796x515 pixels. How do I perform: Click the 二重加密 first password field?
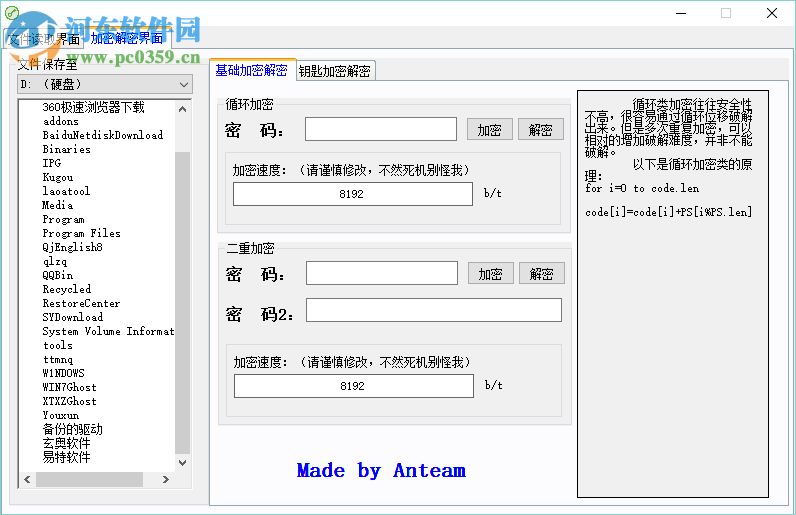click(382, 273)
